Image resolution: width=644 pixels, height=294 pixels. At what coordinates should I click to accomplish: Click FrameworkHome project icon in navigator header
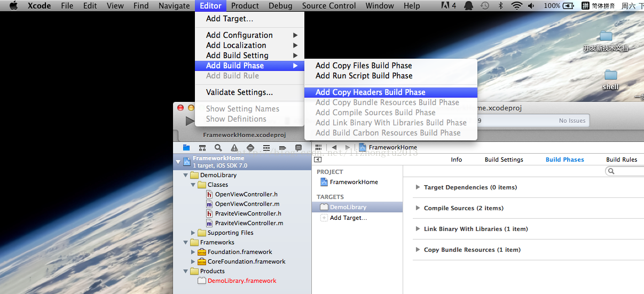point(186,162)
